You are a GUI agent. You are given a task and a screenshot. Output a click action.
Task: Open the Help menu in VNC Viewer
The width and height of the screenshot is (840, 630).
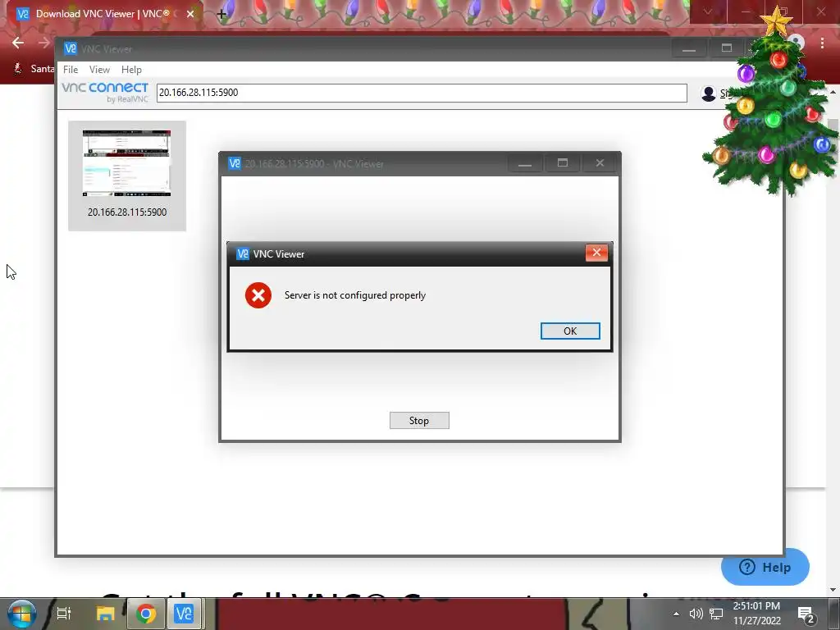[131, 70]
